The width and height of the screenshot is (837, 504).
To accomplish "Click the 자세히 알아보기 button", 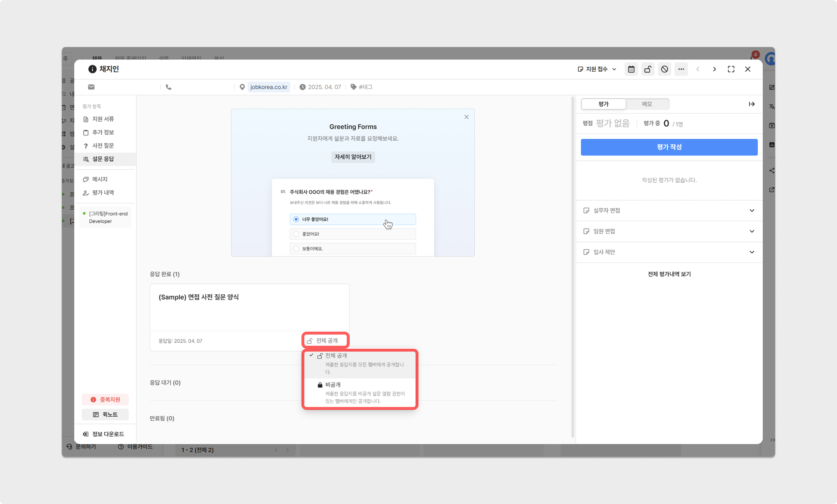I will (x=353, y=157).
